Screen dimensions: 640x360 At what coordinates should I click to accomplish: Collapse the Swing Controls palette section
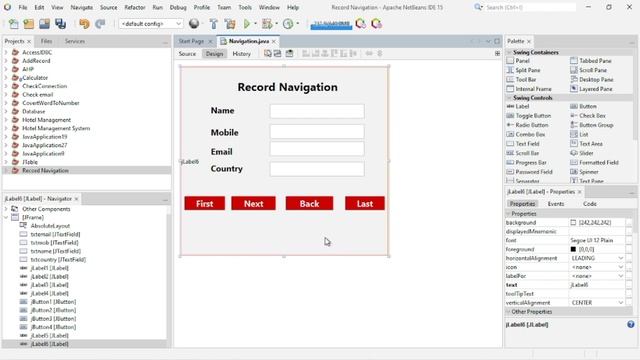(x=509, y=98)
